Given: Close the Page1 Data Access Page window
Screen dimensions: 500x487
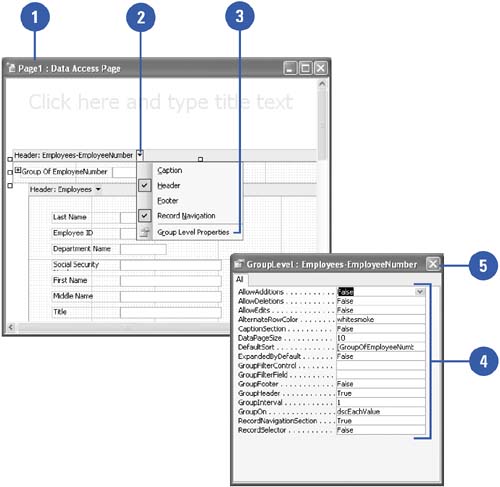Looking at the screenshot, I should click(320, 68).
